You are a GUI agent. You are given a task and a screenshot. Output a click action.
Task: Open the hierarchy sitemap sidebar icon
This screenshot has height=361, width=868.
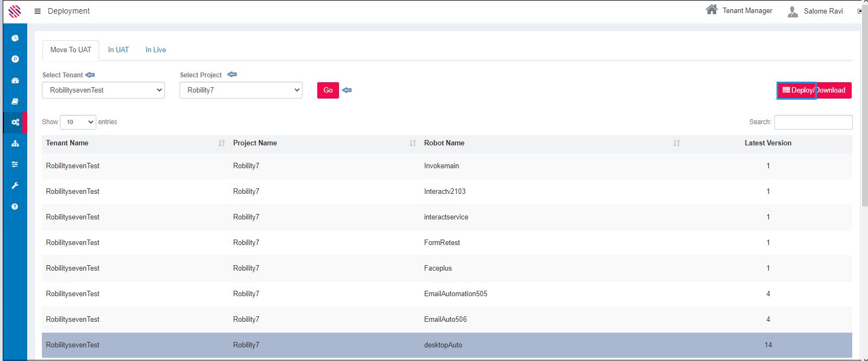(x=15, y=143)
